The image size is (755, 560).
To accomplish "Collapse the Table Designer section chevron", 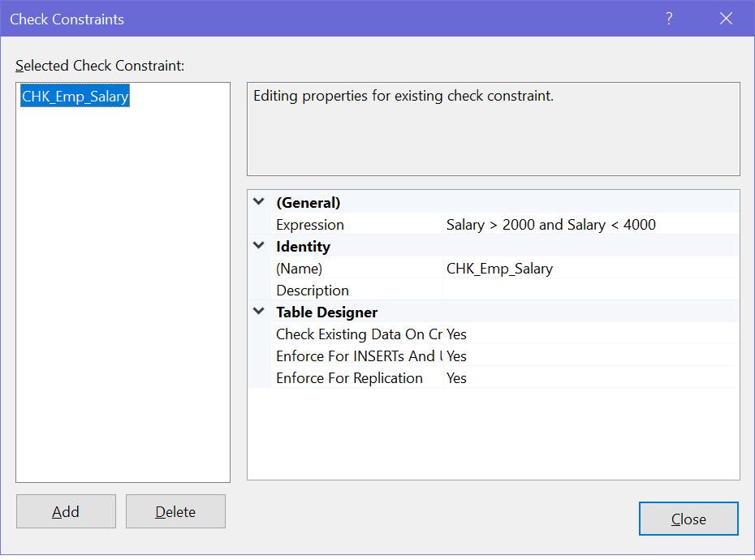I will [257, 312].
